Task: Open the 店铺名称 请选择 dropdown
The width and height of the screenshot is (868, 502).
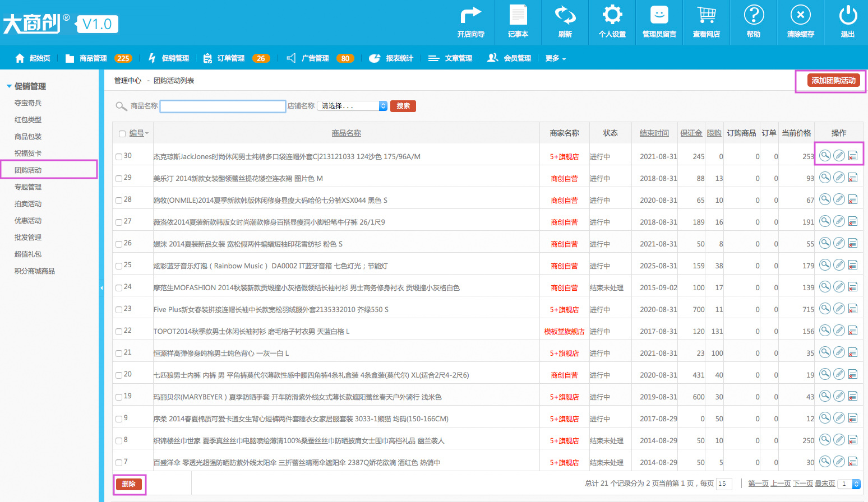Action: (352, 106)
